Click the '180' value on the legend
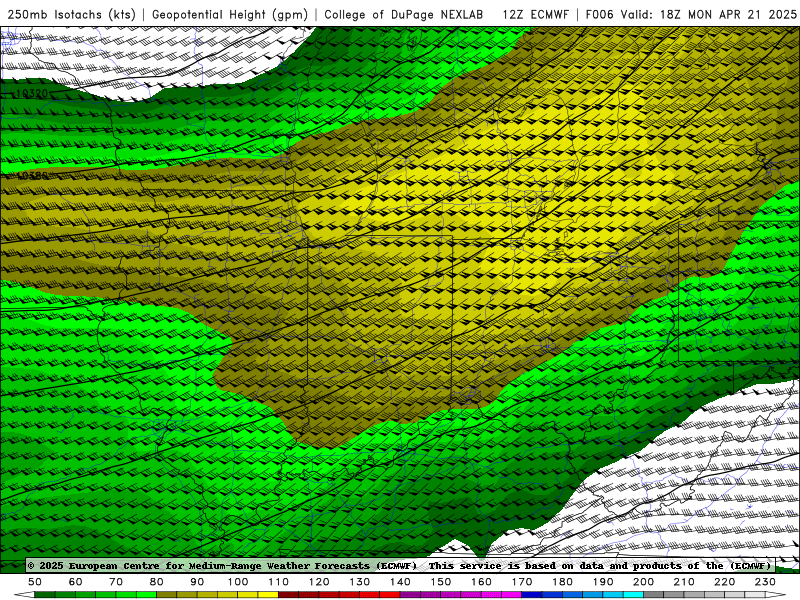The image size is (800, 600). pos(562,582)
